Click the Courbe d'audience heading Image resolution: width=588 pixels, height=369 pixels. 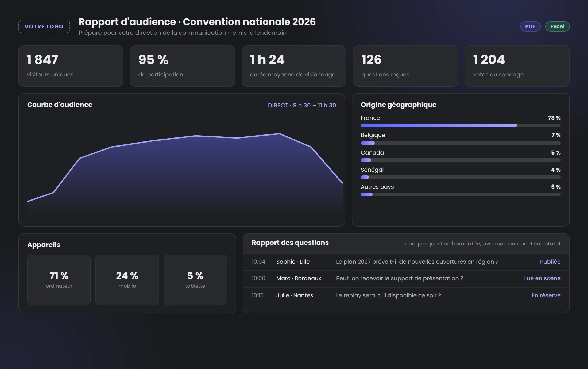60,105
